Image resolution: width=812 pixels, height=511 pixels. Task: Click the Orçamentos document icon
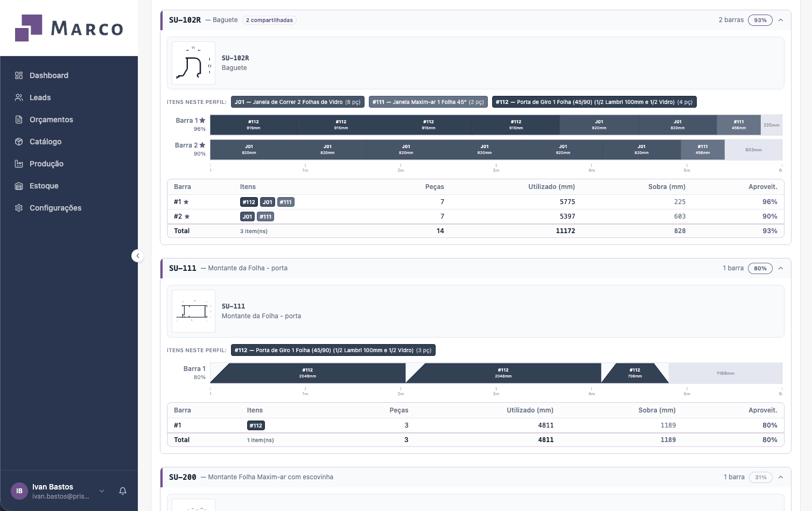pos(19,120)
